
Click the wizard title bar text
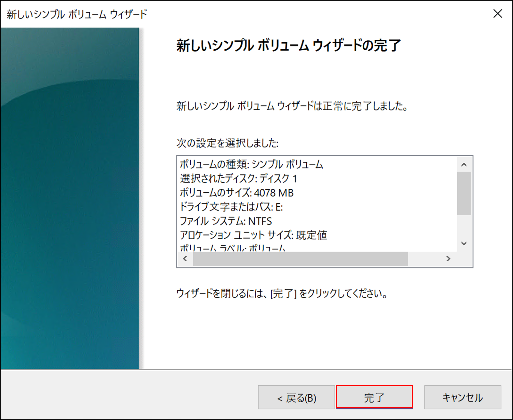click(x=77, y=14)
